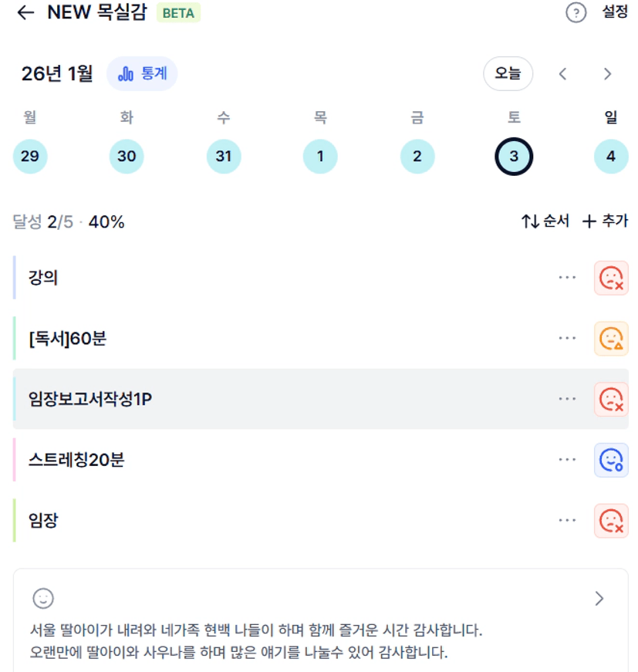Click the 오늘 button

(508, 74)
